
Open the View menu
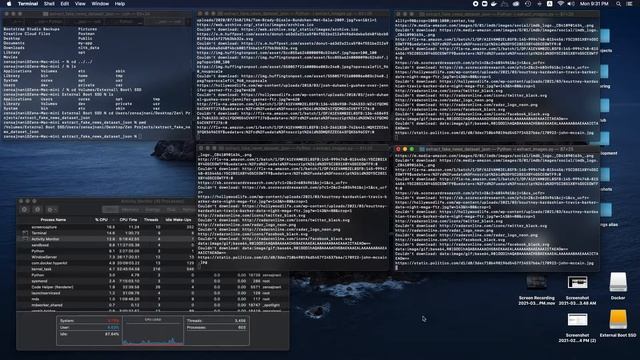(x=80, y=4)
